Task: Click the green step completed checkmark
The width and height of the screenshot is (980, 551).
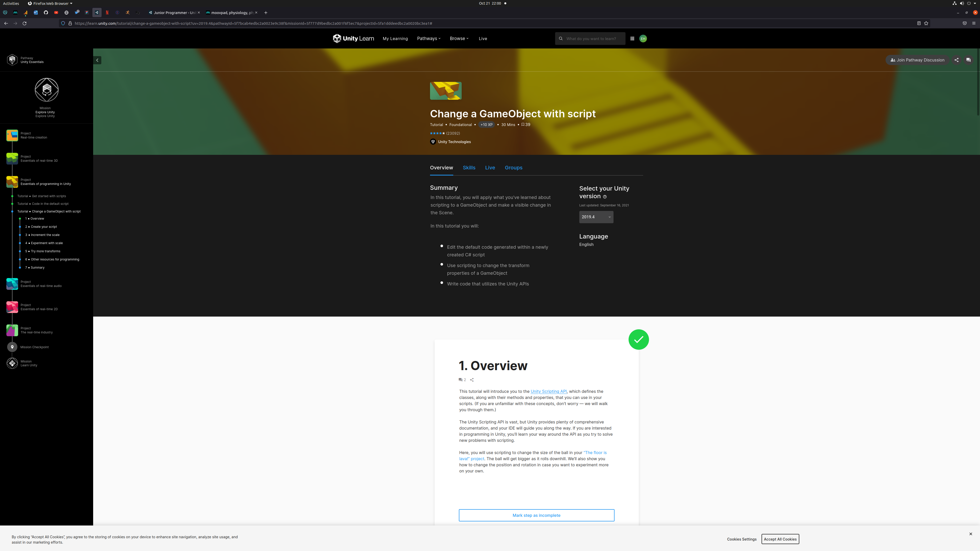Action: tap(638, 339)
